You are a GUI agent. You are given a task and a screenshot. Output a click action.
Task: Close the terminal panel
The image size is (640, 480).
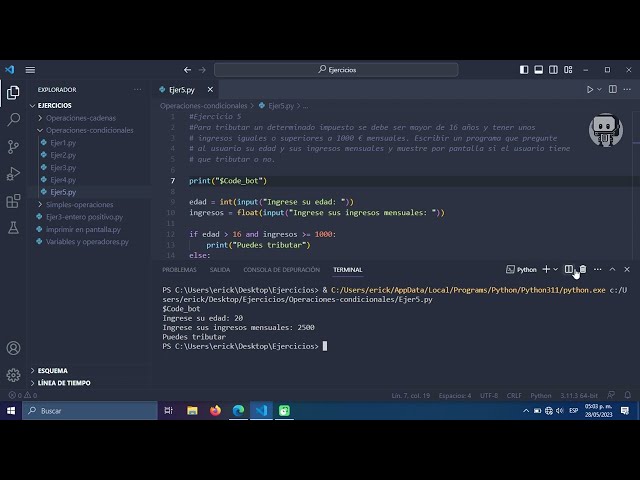pos(627,269)
